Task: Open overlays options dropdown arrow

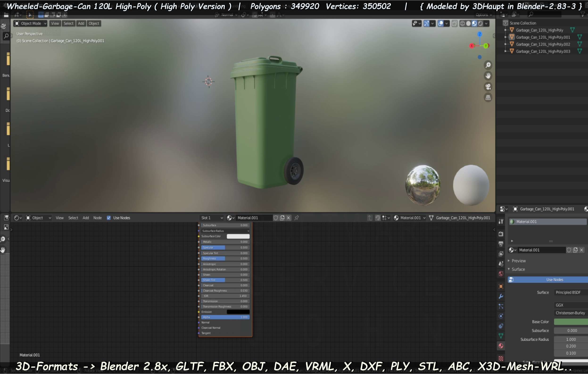Action: [447, 23]
